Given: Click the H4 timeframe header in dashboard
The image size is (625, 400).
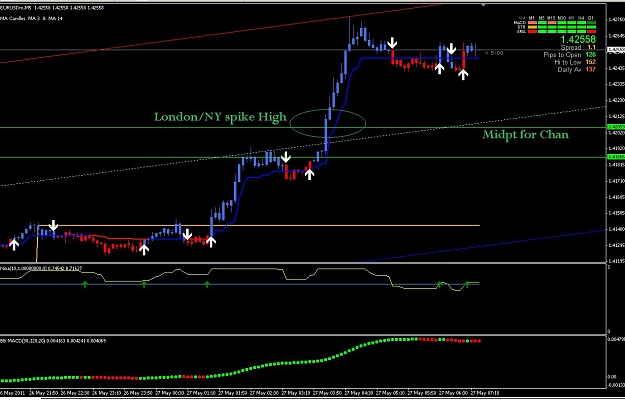Looking at the screenshot, I should 581,18.
